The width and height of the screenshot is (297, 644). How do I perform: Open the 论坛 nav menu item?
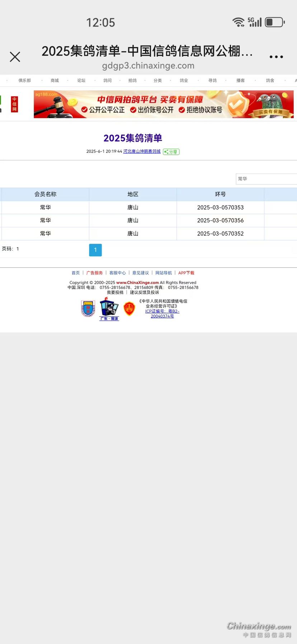tap(81, 80)
